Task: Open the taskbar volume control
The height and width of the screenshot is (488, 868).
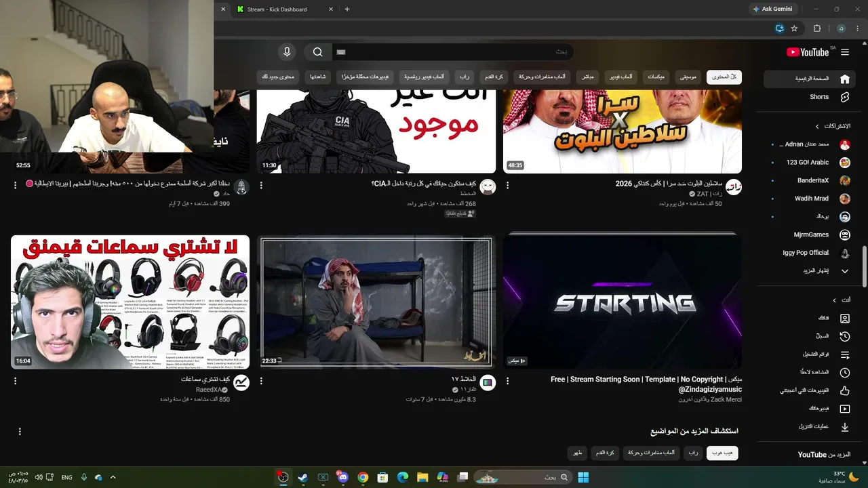Action: click(x=39, y=477)
